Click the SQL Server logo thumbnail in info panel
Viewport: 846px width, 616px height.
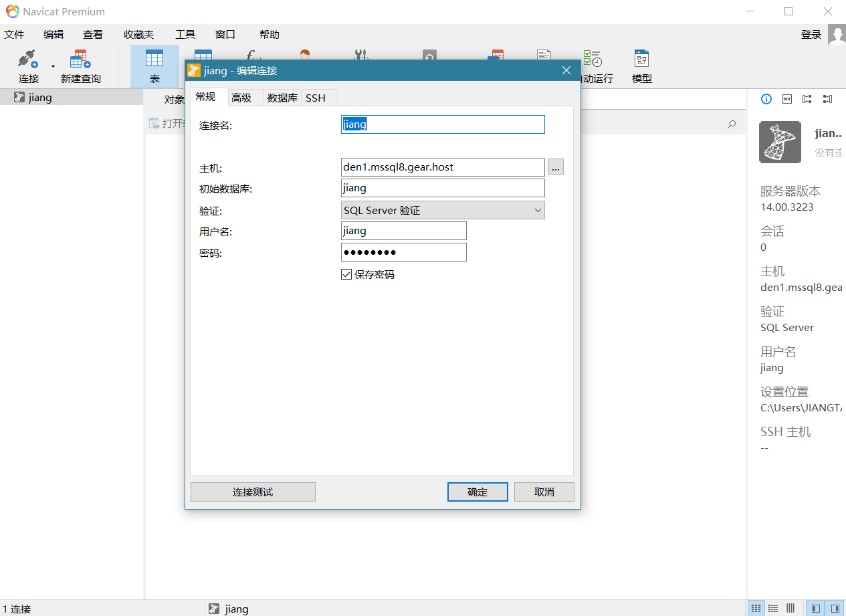[780, 142]
